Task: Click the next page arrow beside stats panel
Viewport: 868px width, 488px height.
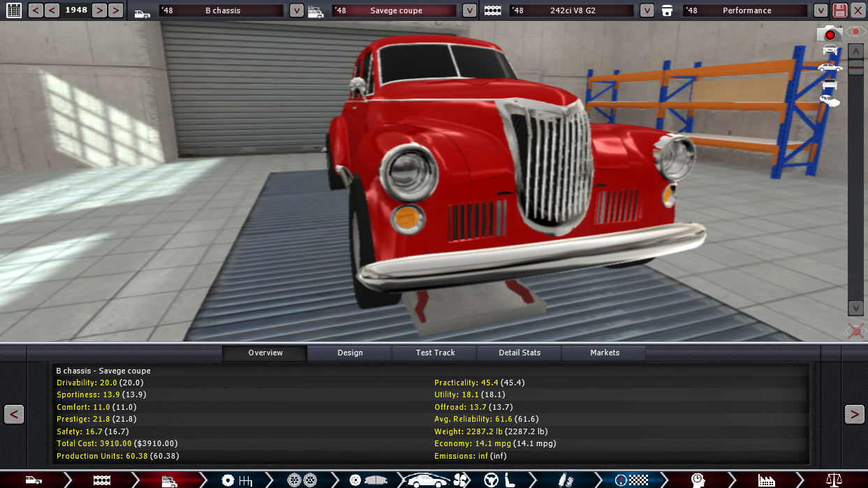Action: click(854, 414)
